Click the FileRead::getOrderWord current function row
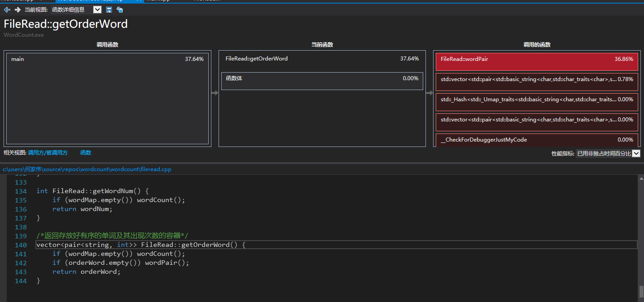Viewport: 644px width, 302px height. (x=322, y=59)
